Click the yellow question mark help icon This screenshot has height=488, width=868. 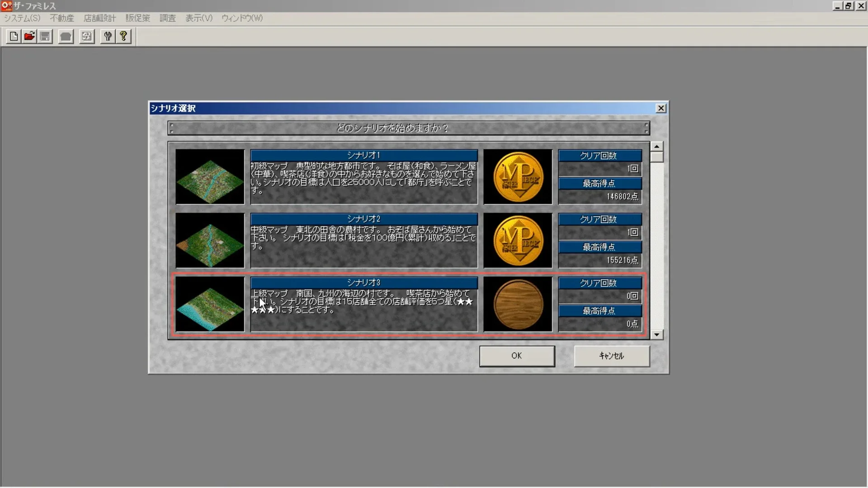(x=123, y=37)
